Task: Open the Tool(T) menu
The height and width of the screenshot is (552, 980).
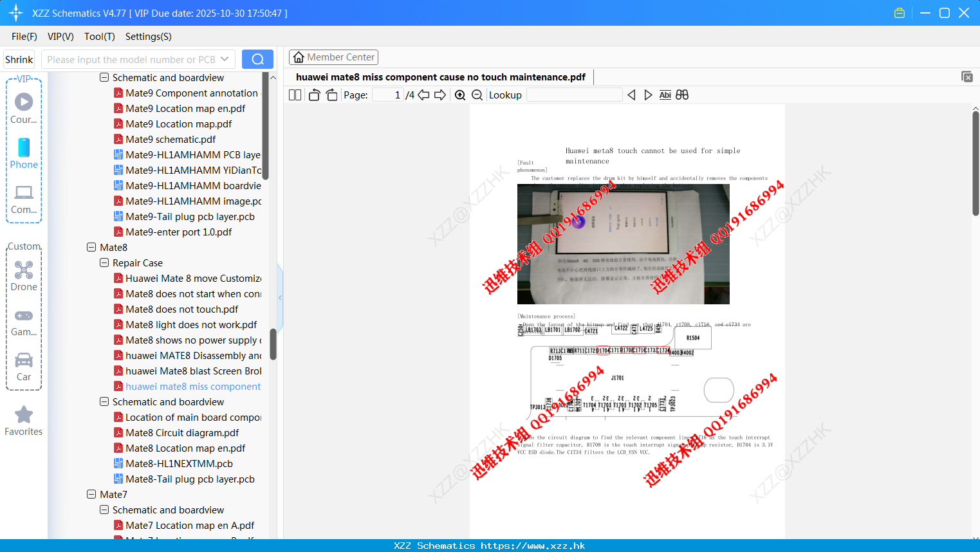Action: (100, 37)
